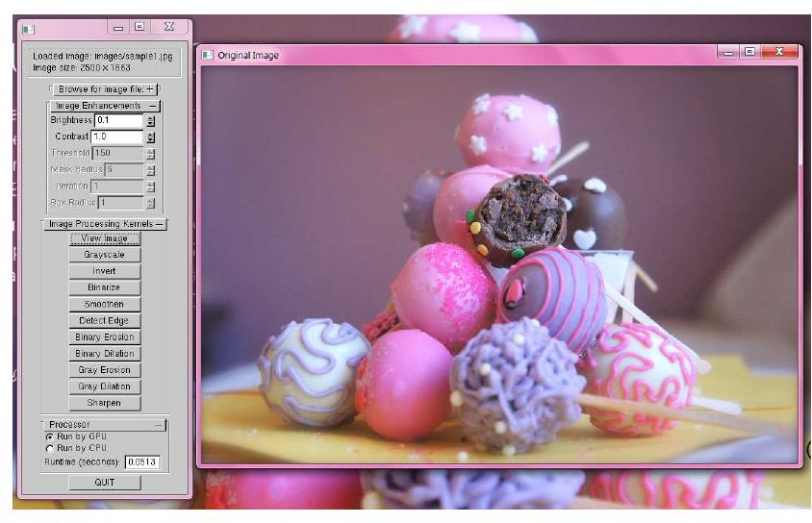The image size is (812, 523).
Task: Click the disabled Threshold value field
Action: pyautogui.click(x=118, y=154)
